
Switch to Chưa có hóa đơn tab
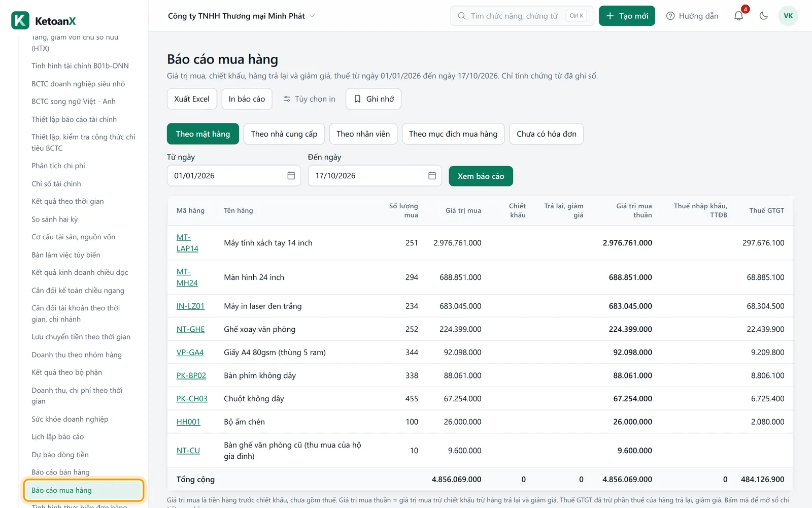pyautogui.click(x=547, y=134)
